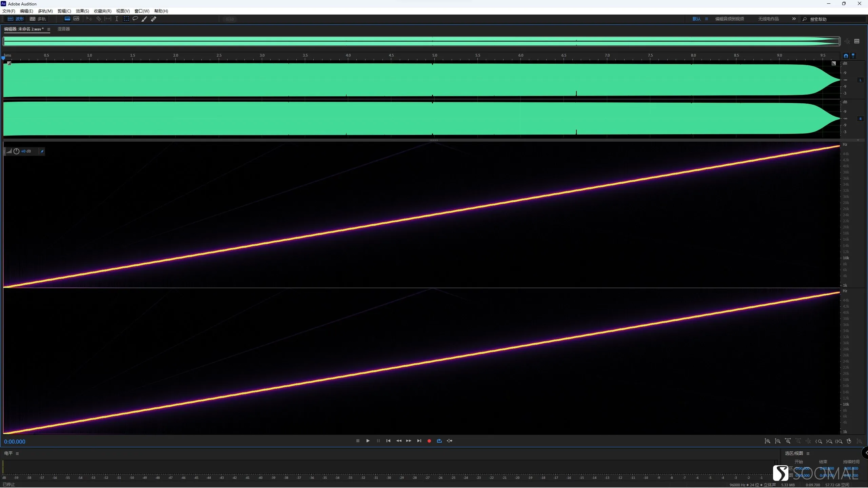Select the Razor tool
The width and height of the screenshot is (868, 488).
pos(99,19)
